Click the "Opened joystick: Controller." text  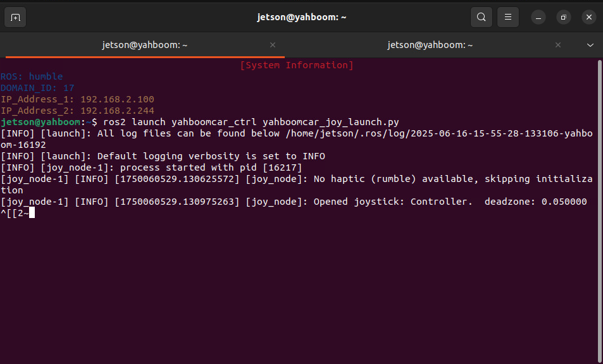pyautogui.click(x=393, y=202)
